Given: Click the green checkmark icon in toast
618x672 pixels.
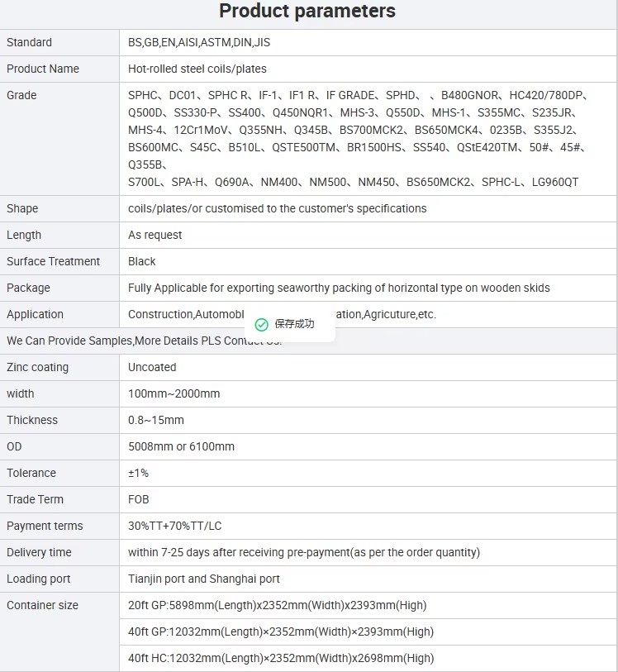Looking at the screenshot, I should 261,325.
